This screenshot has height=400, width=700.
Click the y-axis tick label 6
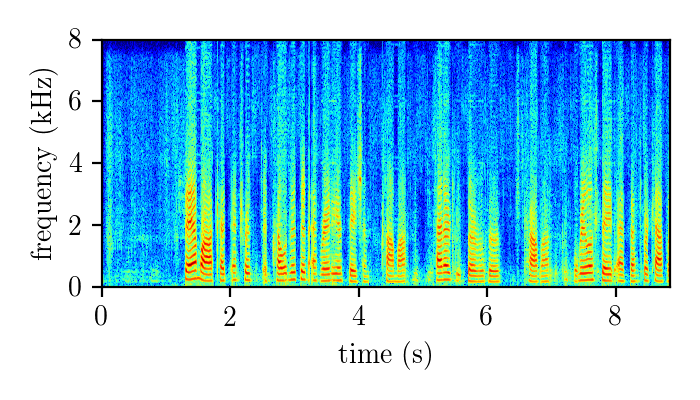point(75,101)
